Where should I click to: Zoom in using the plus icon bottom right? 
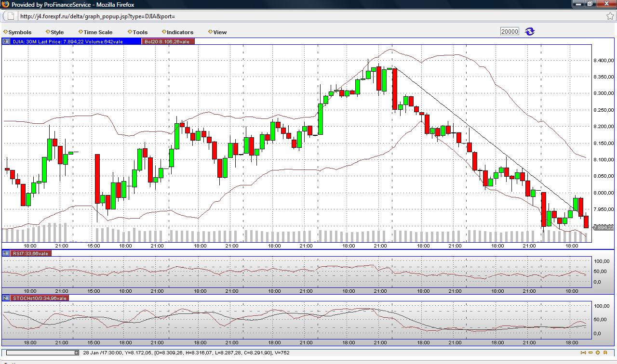coord(598,352)
